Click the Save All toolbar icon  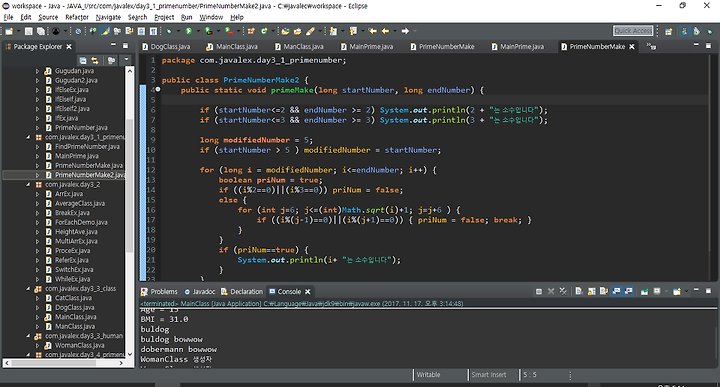pyautogui.click(x=40, y=31)
